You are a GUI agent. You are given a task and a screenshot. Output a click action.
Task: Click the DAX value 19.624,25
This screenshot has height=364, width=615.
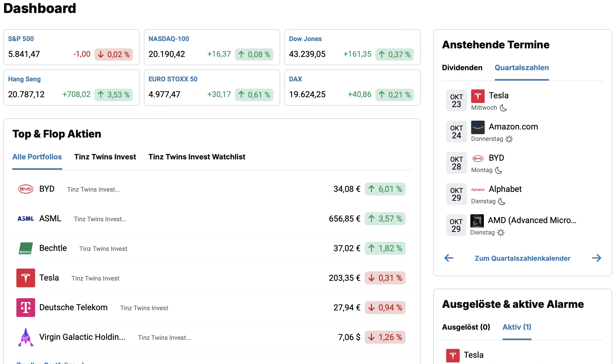[307, 94]
